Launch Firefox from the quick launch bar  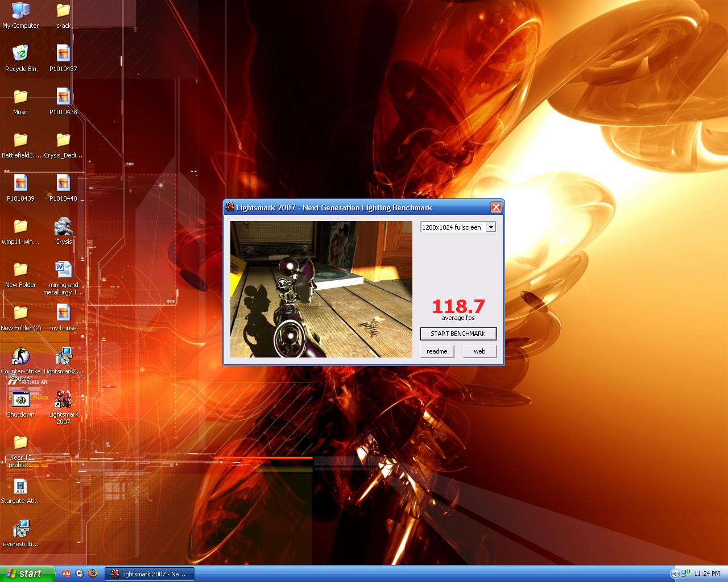(93, 573)
